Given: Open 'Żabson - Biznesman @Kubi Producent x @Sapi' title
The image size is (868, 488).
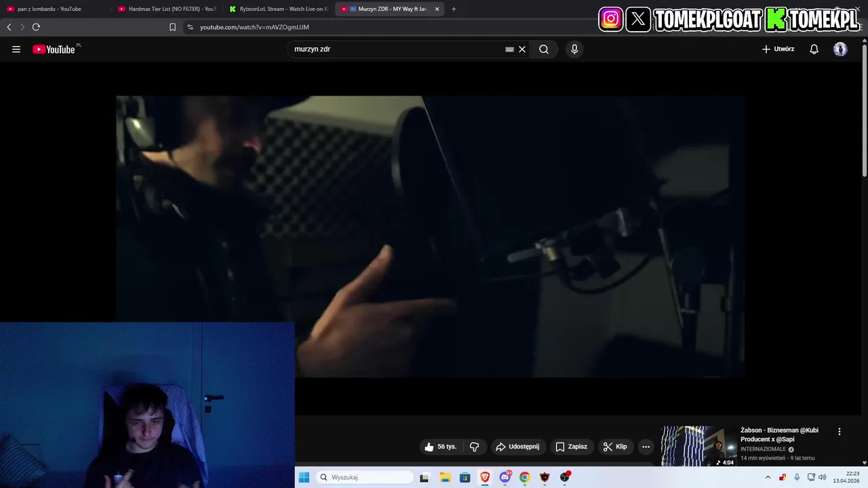Looking at the screenshot, I should (x=779, y=434).
